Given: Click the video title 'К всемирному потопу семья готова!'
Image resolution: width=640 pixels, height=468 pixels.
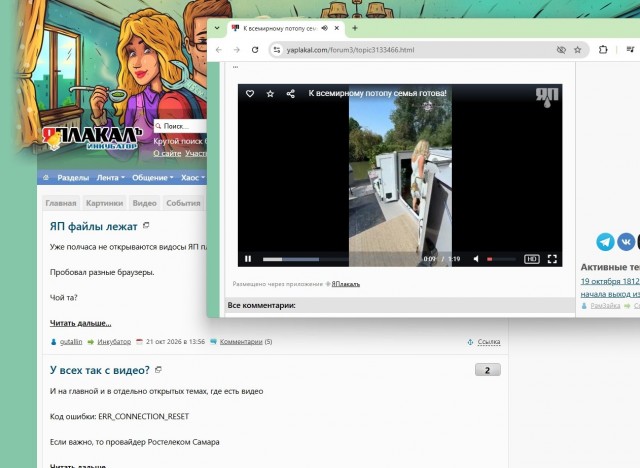Looking at the screenshot, I should 378,93.
